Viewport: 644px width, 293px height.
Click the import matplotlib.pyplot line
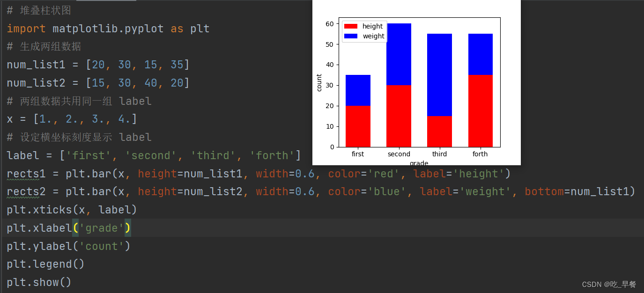[x=108, y=29]
